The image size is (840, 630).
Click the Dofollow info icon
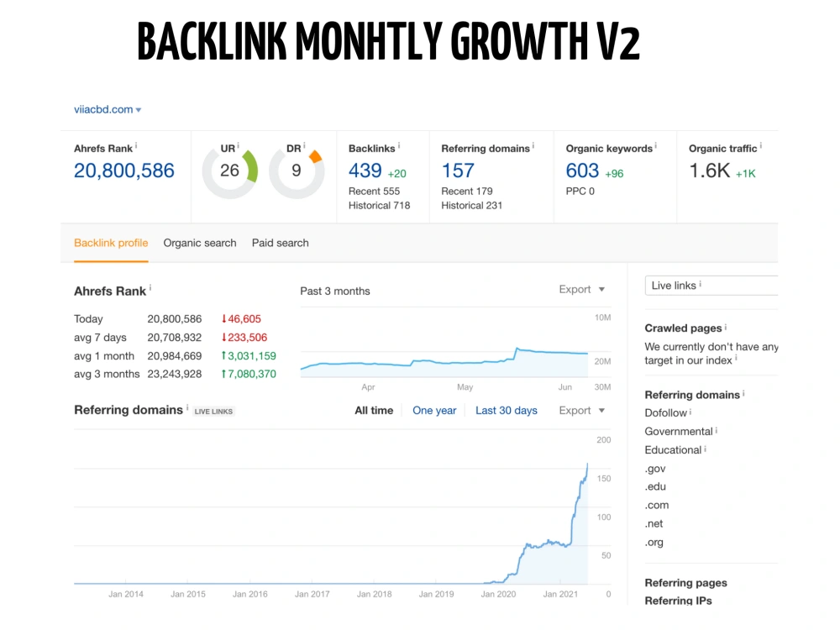tap(690, 412)
